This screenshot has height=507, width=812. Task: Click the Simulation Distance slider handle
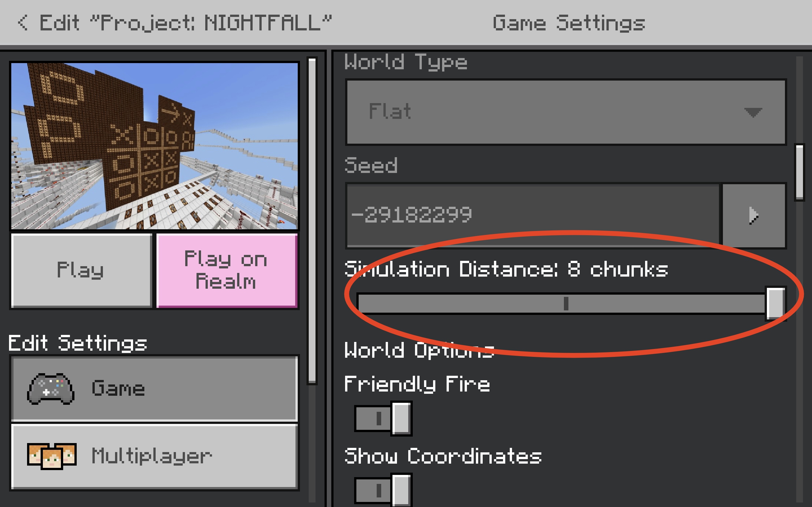click(775, 303)
